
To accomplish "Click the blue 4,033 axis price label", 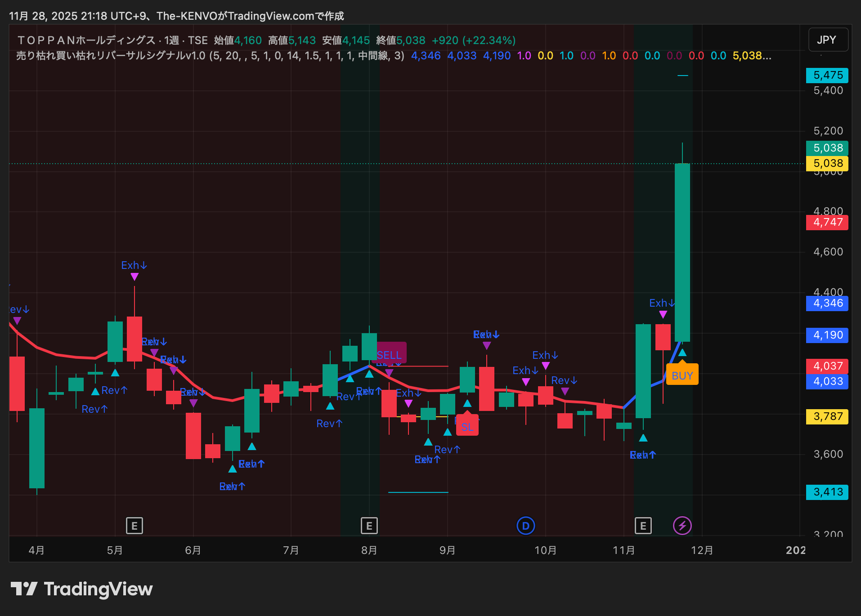I will (x=827, y=381).
